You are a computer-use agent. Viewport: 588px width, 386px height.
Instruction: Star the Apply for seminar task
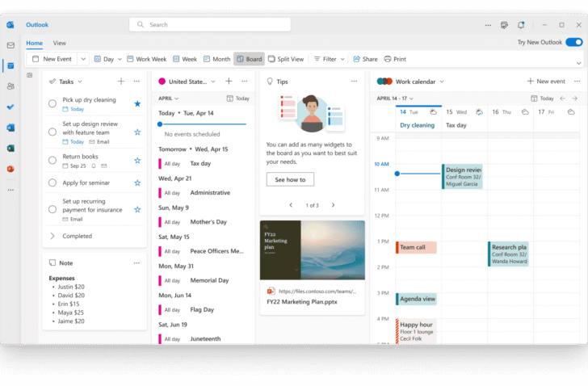tap(137, 183)
